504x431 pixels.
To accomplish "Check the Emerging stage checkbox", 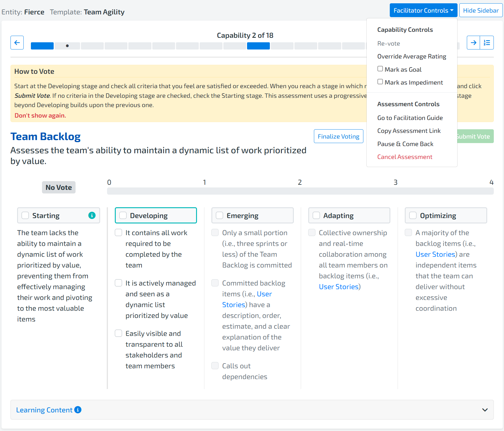I will (219, 215).
